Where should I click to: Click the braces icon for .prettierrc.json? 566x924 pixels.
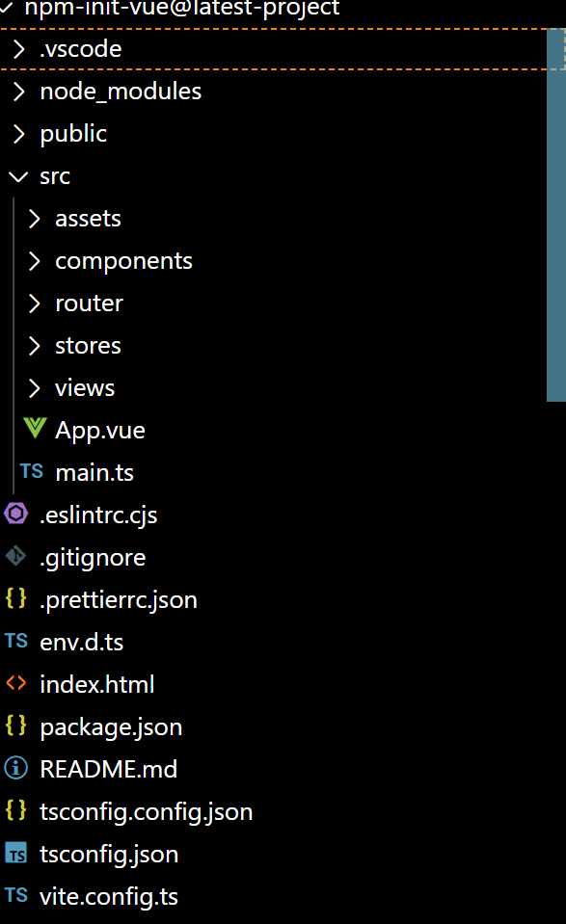[16, 598]
